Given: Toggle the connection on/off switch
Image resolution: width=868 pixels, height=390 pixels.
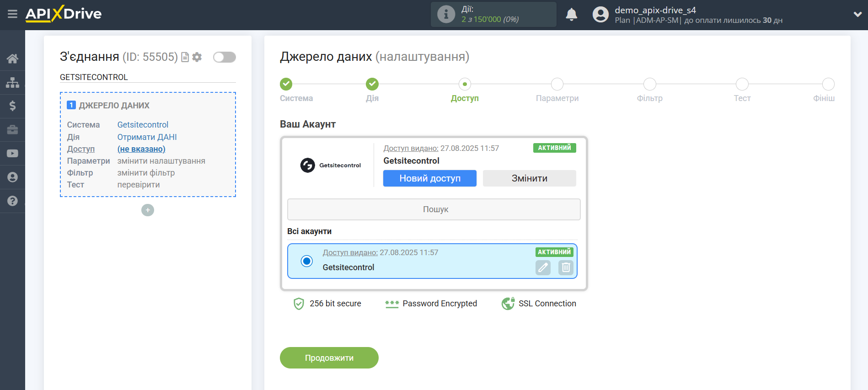Looking at the screenshot, I should click(x=225, y=57).
